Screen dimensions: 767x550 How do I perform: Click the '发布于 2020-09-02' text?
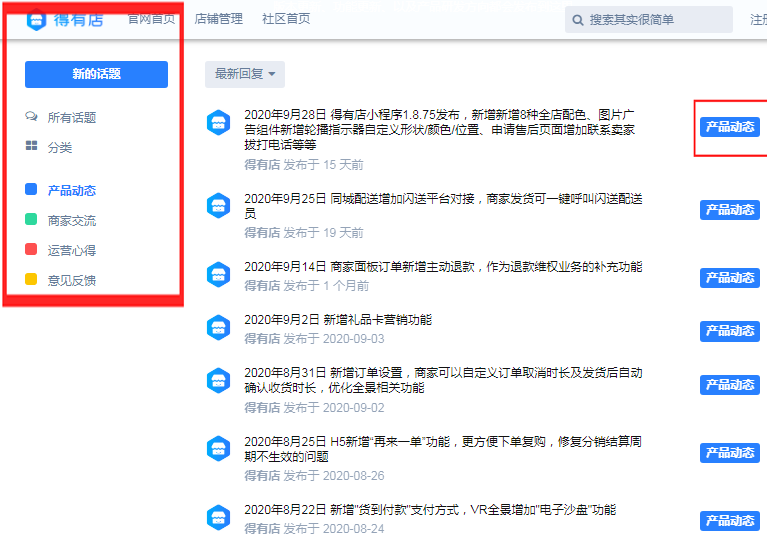[x=334, y=408]
